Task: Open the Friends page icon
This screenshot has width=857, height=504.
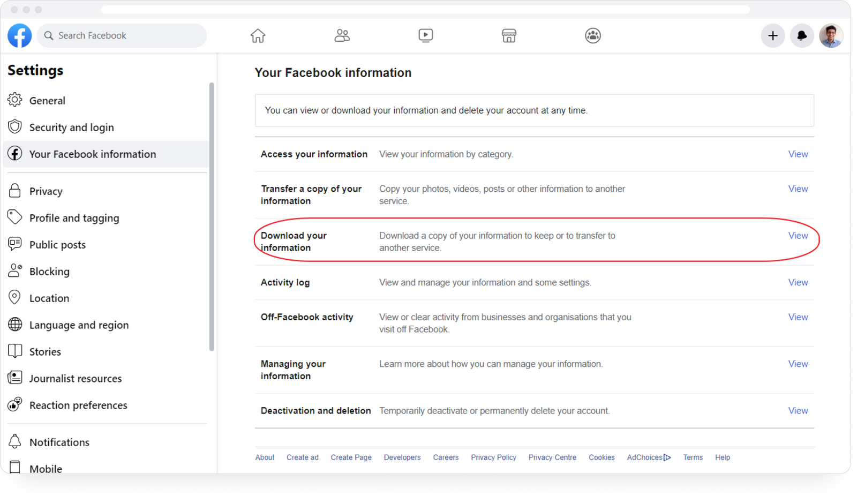Action: [x=342, y=35]
